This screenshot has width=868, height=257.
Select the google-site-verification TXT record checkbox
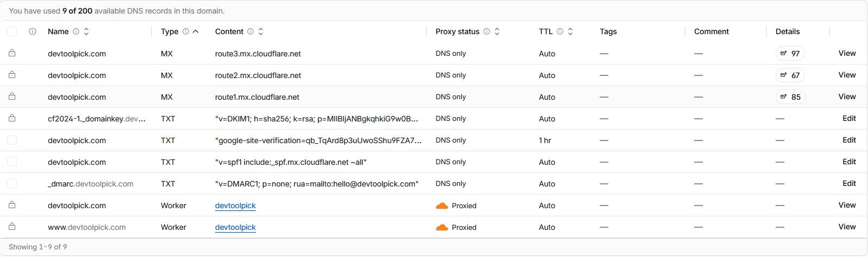click(x=12, y=140)
